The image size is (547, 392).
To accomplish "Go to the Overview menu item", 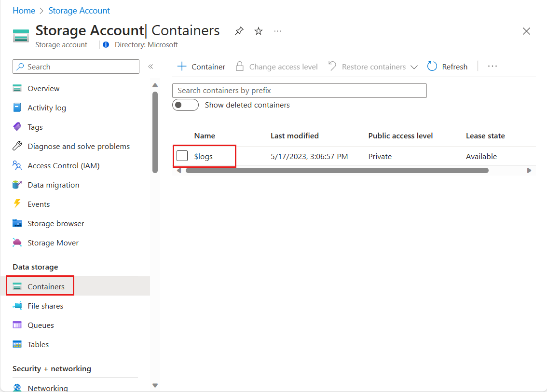I will tap(43, 88).
